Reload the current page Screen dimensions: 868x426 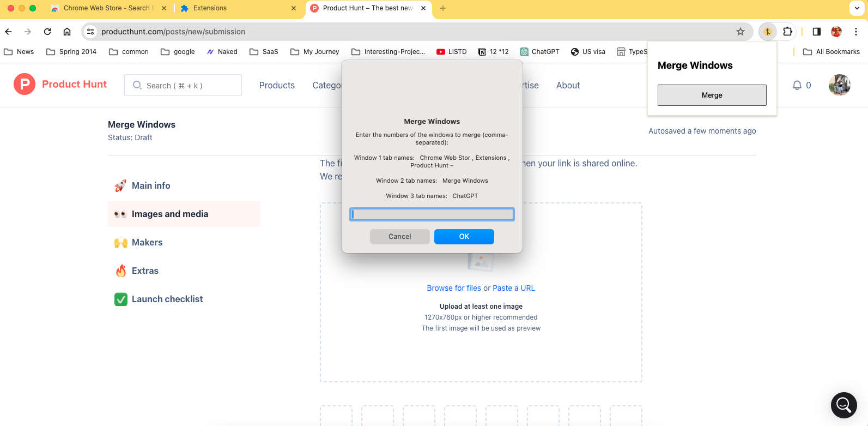coord(47,32)
